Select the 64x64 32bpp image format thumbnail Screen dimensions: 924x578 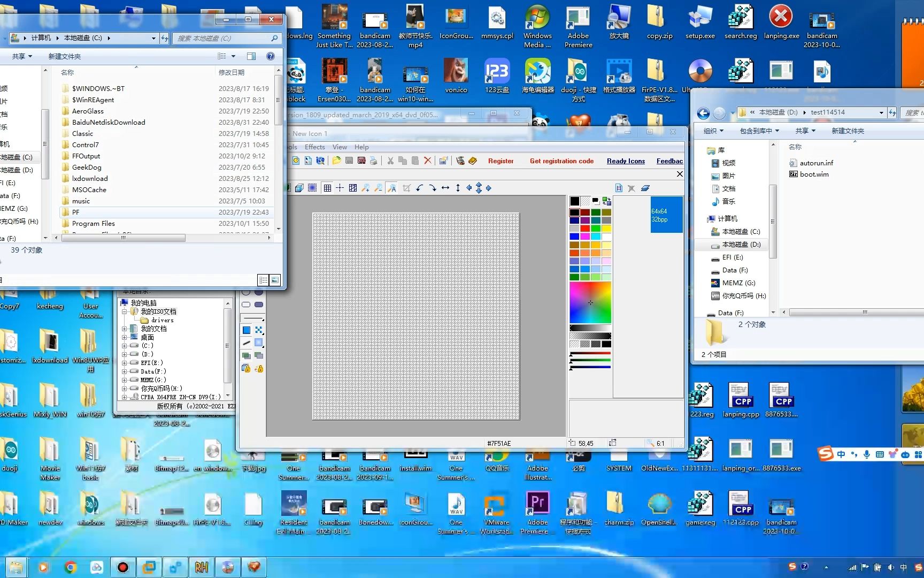[x=666, y=215]
